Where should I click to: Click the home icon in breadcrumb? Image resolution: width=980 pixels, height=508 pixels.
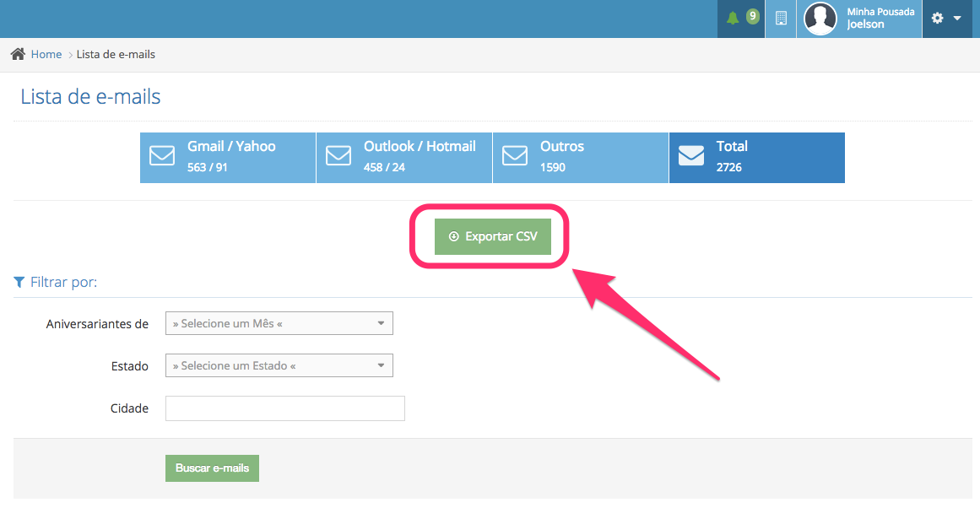pos(18,54)
